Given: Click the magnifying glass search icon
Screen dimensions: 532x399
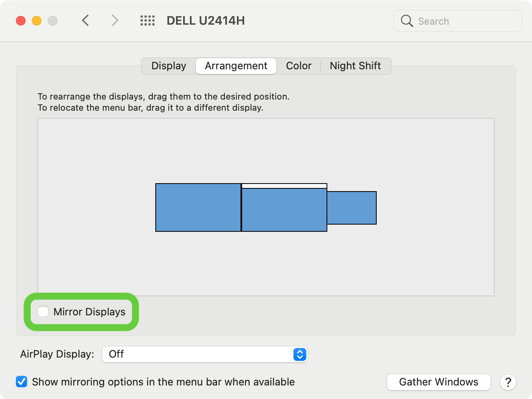Looking at the screenshot, I should (x=407, y=21).
